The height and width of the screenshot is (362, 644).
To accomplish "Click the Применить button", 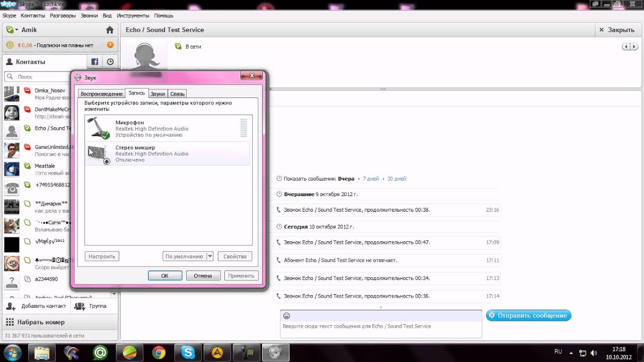I will [241, 276].
